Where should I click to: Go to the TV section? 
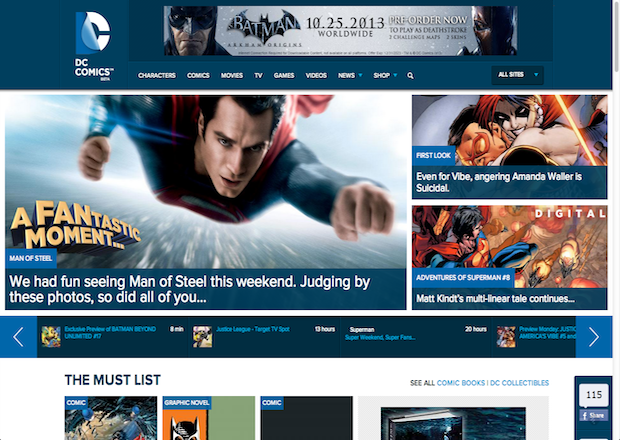pyautogui.click(x=258, y=76)
